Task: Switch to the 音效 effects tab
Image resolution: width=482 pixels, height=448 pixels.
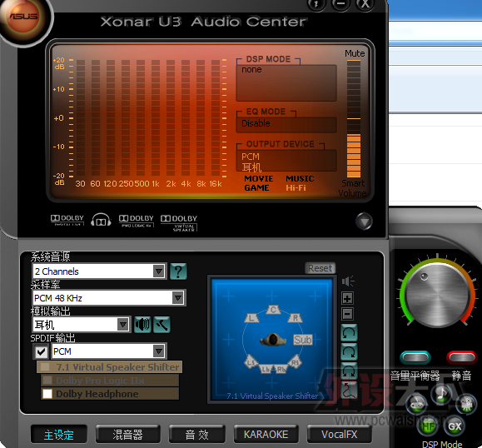Action: (x=196, y=435)
